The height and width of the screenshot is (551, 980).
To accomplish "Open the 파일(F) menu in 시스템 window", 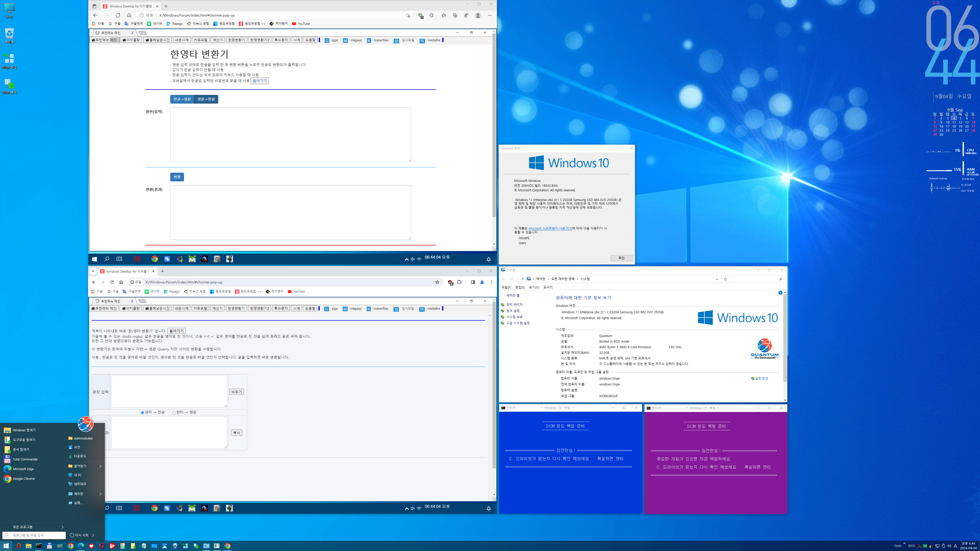I will (x=506, y=287).
